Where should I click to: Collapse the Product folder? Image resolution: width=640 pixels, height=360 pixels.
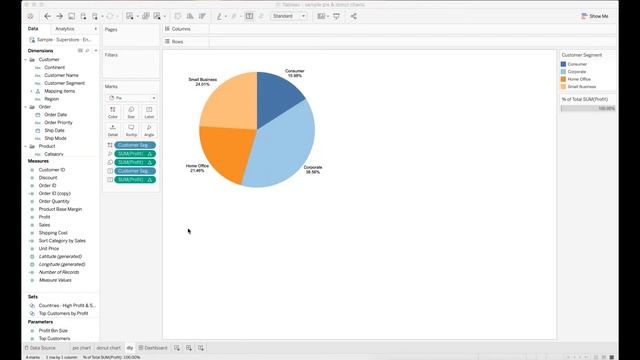pos(26,146)
